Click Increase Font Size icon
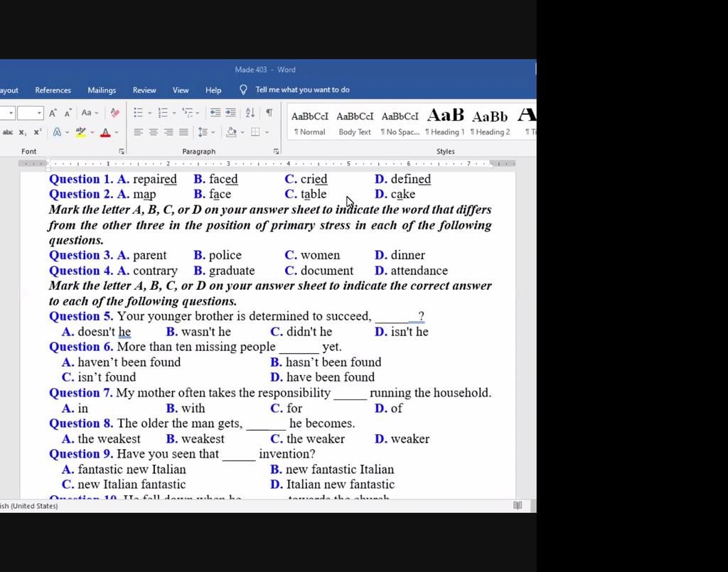 53,113
